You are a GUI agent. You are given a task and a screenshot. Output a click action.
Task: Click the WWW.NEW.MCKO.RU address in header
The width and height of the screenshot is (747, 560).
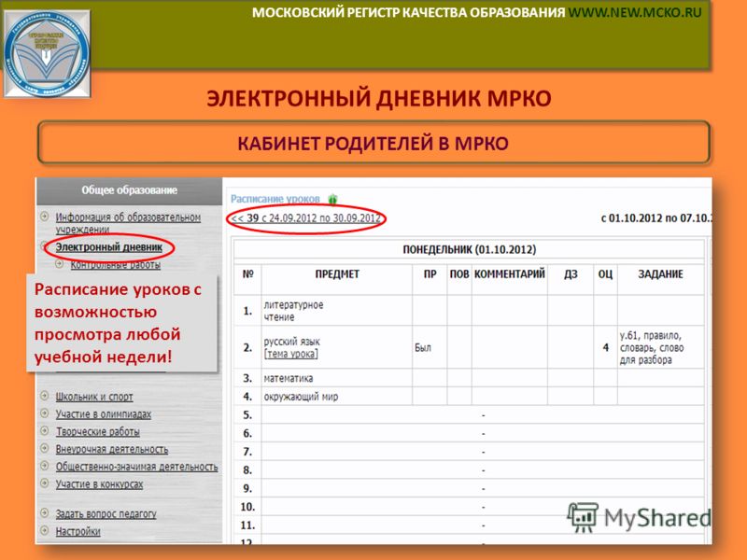point(635,12)
